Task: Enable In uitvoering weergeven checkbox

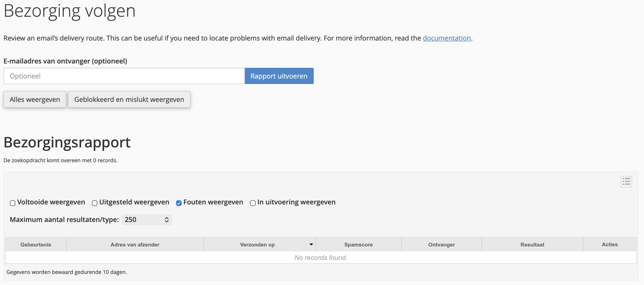Action: (253, 203)
